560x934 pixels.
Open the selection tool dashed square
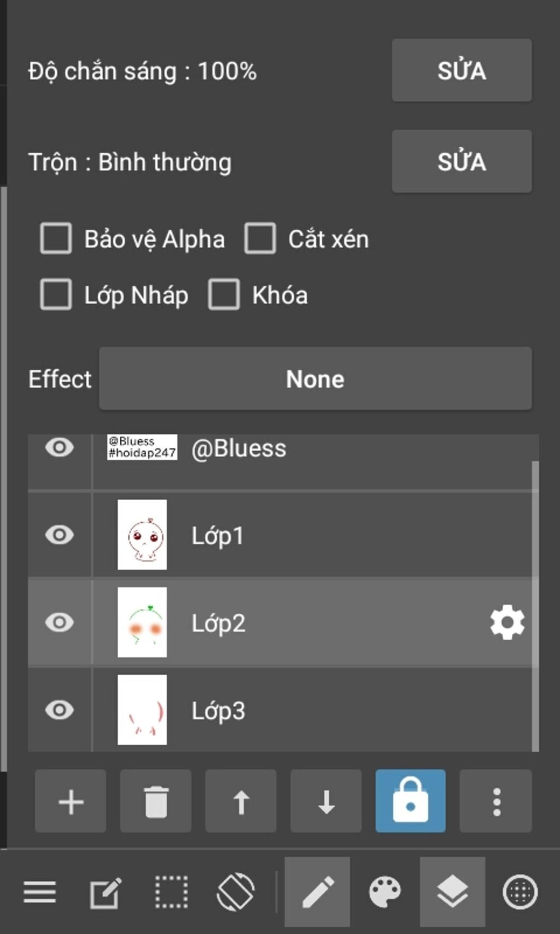click(x=171, y=892)
